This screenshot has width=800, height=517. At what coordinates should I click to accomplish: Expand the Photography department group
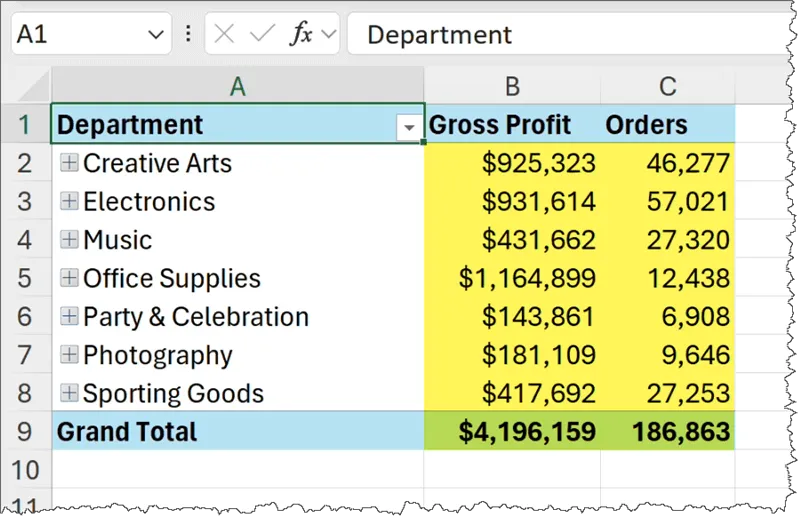coord(69,355)
